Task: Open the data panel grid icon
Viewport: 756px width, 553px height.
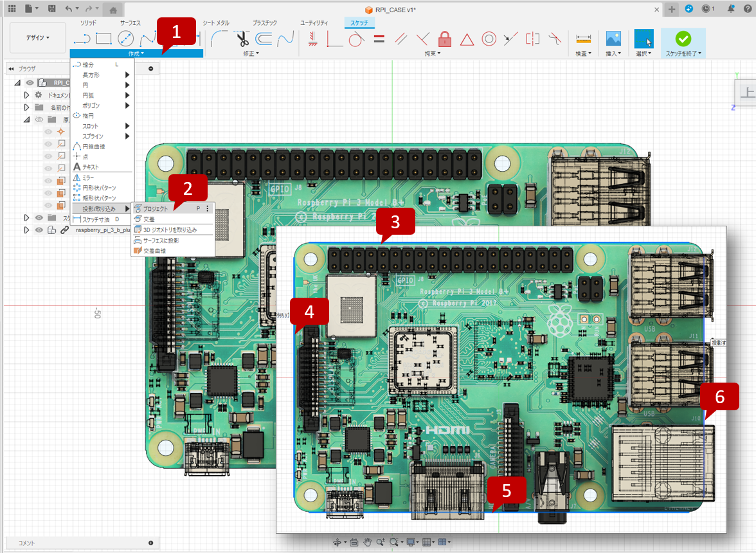Action: point(12,8)
